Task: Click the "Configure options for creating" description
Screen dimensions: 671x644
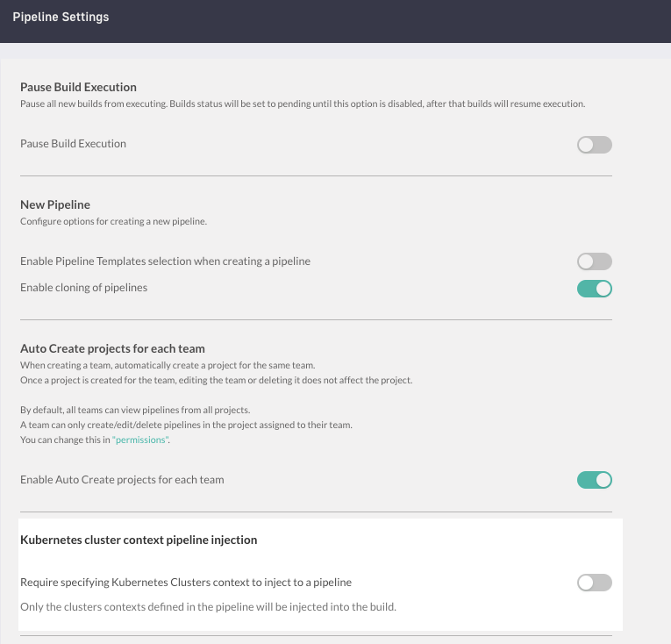Action: coord(113,222)
